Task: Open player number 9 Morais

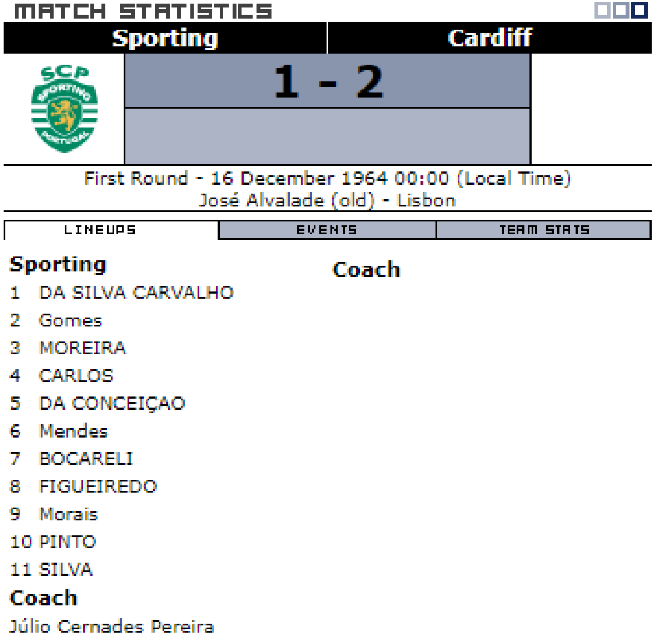Action: click(x=68, y=514)
